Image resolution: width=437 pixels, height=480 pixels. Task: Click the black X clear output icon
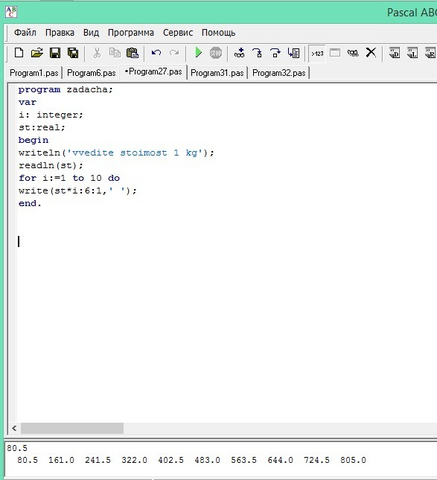(371, 53)
